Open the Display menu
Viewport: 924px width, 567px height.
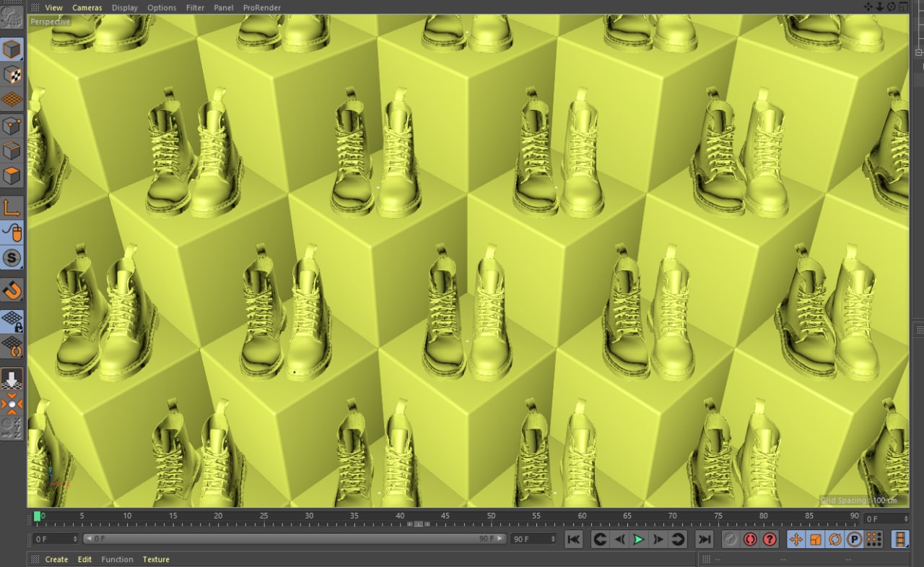(125, 8)
